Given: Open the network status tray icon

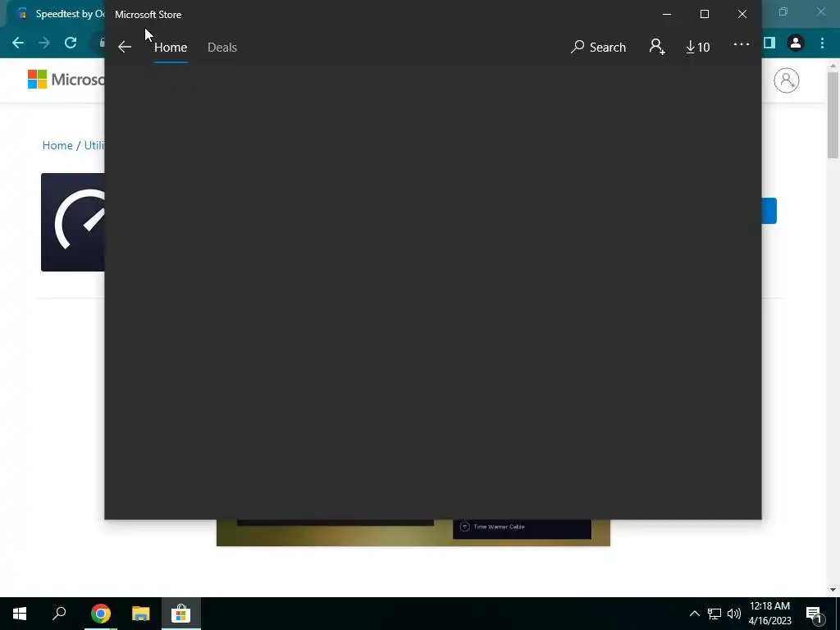Looking at the screenshot, I should coord(714,614).
